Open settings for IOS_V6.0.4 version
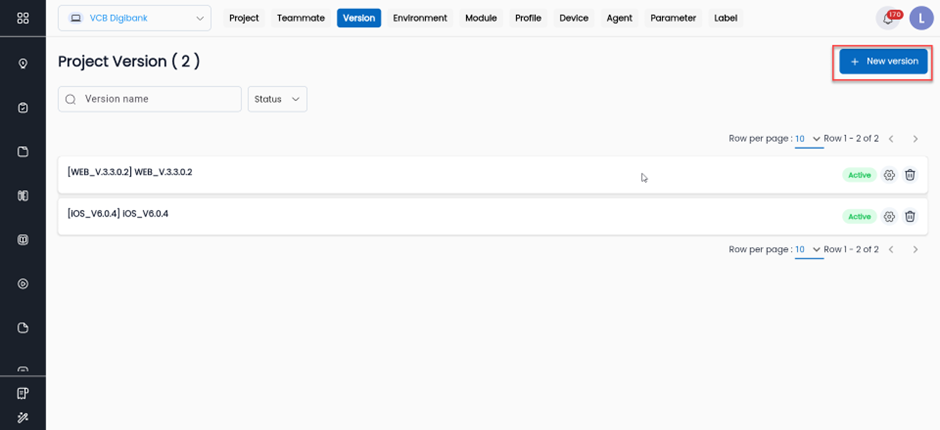 coord(889,216)
